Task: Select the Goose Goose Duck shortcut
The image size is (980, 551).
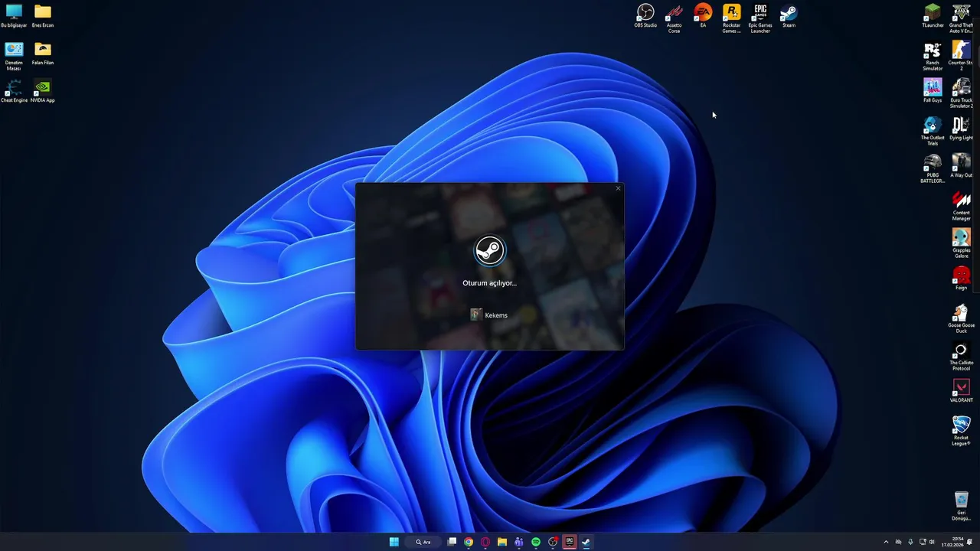Action: [x=962, y=318]
